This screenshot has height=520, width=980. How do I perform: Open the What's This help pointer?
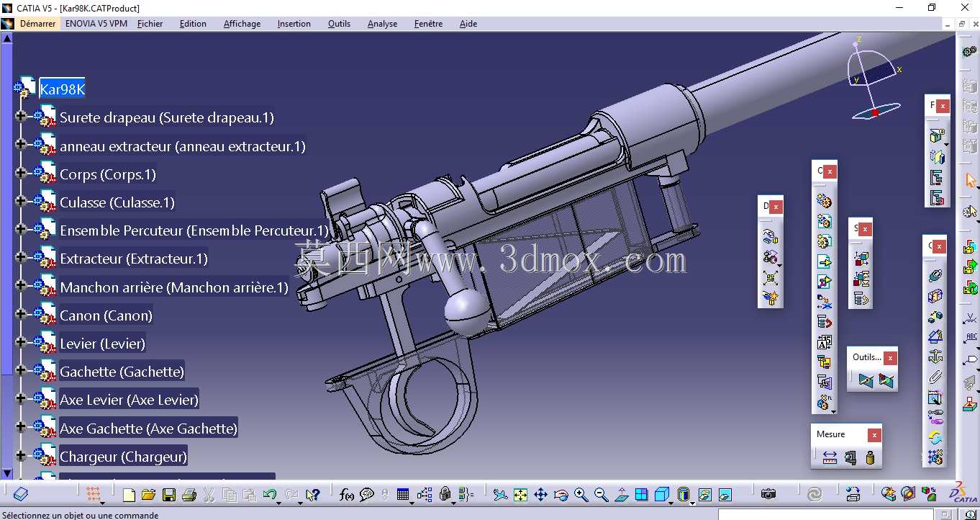(x=312, y=495)
